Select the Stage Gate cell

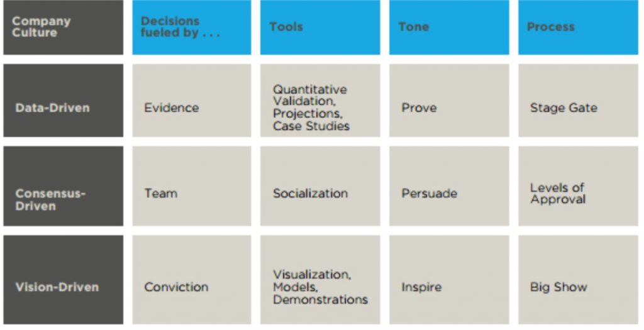(579, 101)
